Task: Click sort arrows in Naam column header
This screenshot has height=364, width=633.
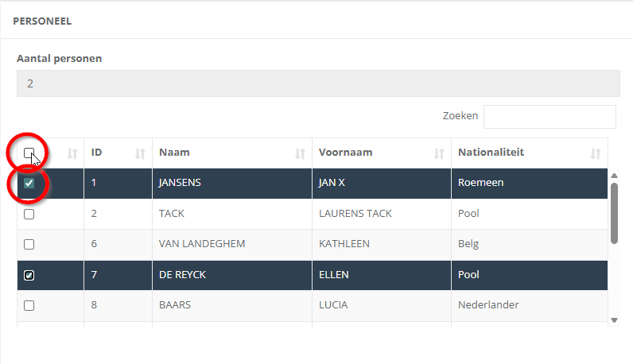Action: point(300,153)
